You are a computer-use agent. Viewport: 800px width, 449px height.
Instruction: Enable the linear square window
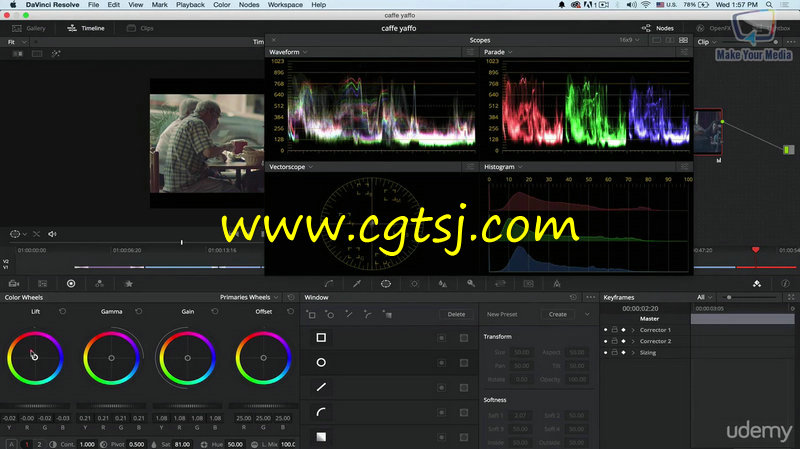point(321,338)
